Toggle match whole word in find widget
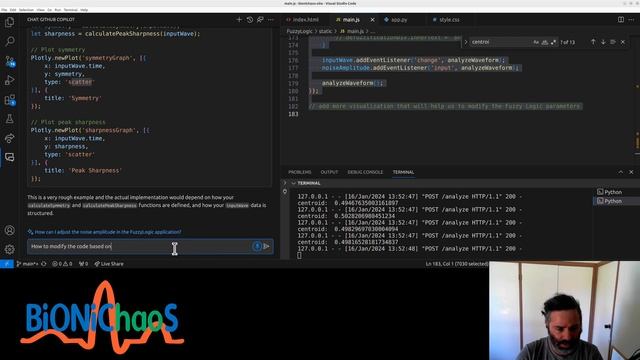640x360 pixels. tap(544, 42)
